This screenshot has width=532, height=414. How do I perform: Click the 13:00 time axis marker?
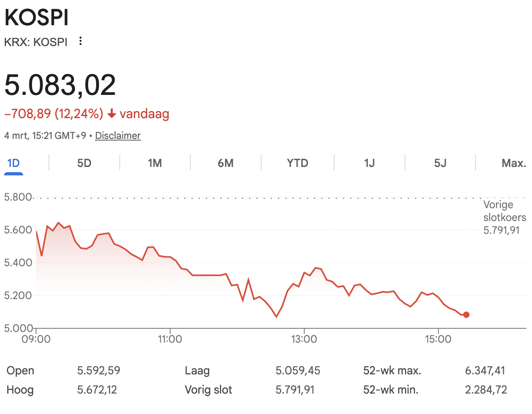coord(304,339)
